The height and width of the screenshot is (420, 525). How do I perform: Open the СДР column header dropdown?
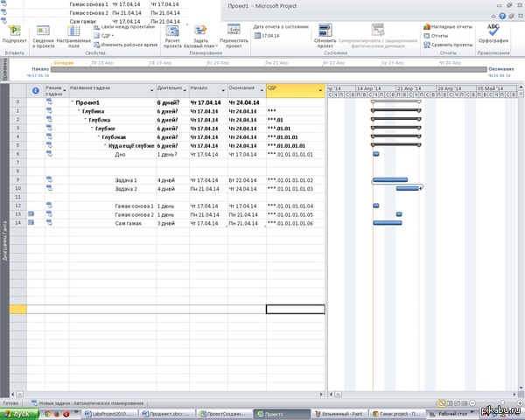click(x=320, y=89)
